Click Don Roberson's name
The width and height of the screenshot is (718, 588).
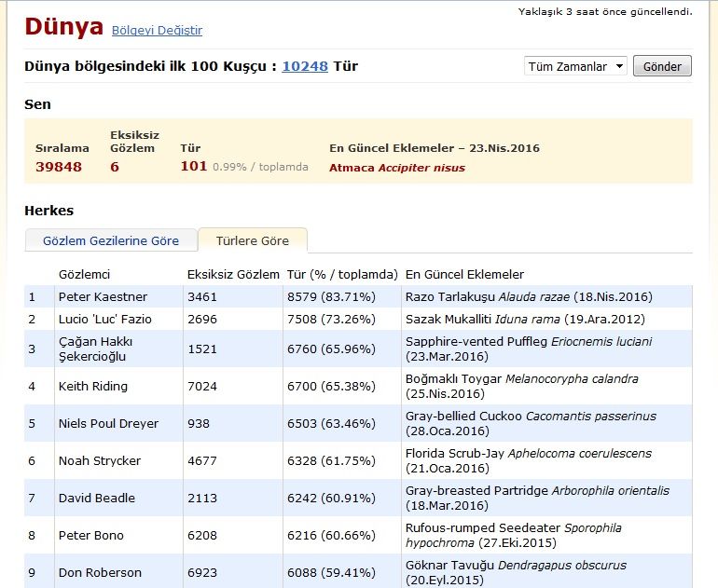coord(100,572)
